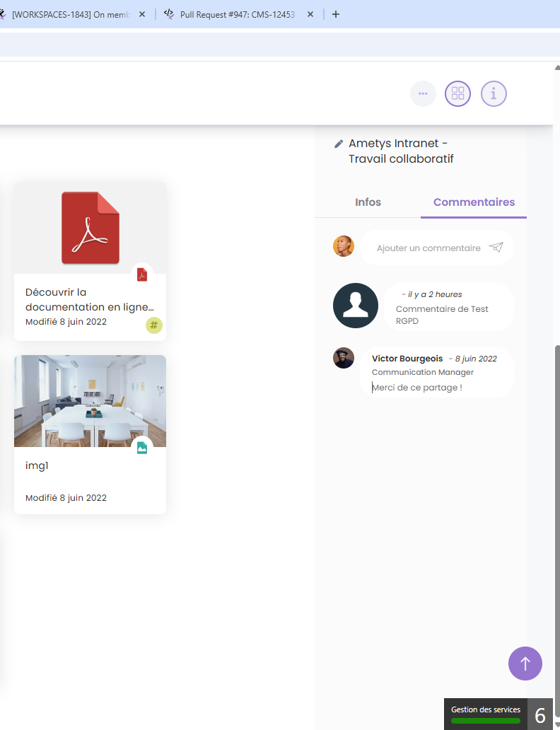Click the Ajouter un commentaire input field

[x=428, y=248]
